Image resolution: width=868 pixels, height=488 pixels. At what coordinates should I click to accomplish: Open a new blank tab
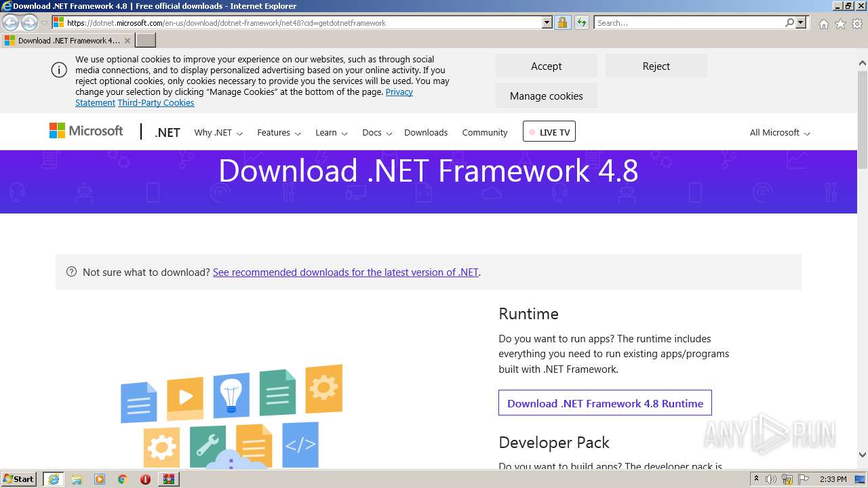coord(146,41)
